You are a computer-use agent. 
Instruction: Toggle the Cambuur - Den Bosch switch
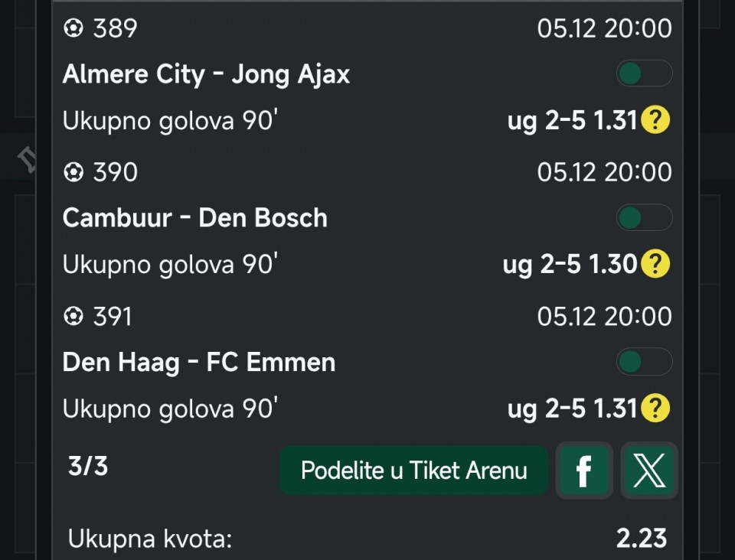click(x=643, y=218)
